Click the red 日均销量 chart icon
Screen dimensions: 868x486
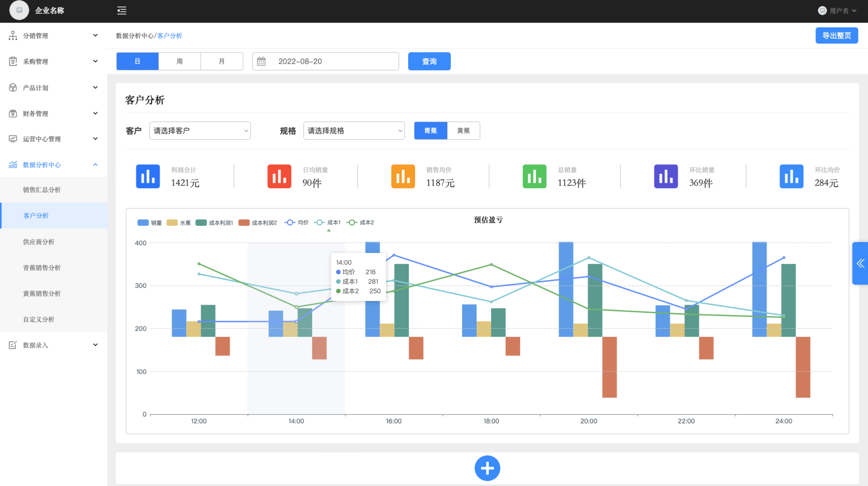point(279,176)
